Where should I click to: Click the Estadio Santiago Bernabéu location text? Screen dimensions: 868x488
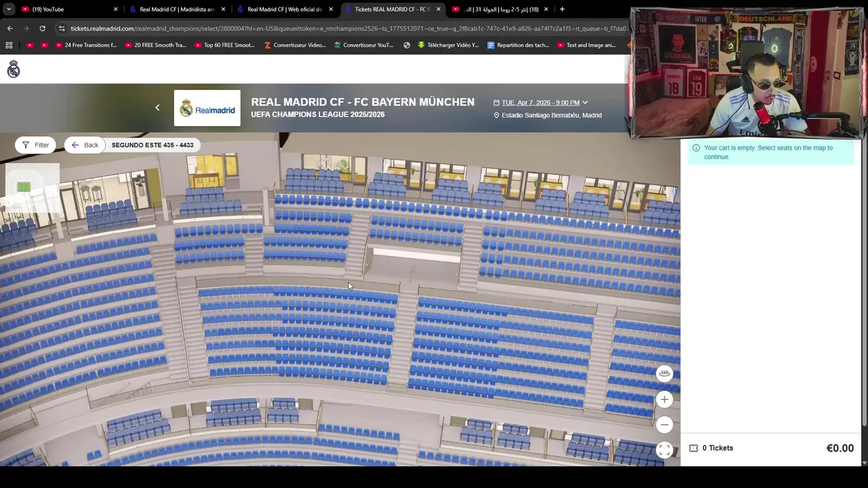(x=551, y=115)
